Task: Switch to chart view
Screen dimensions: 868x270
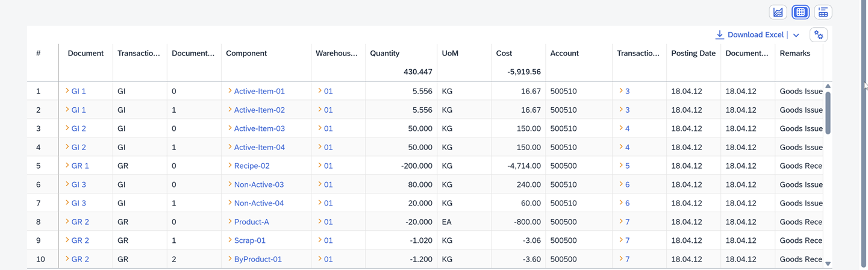Action: [x=778, y=12]
